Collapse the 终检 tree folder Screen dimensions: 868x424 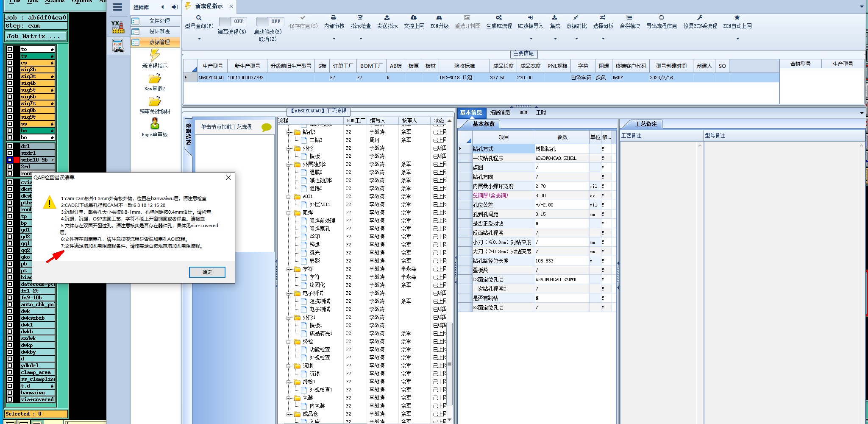pos(289,342)
